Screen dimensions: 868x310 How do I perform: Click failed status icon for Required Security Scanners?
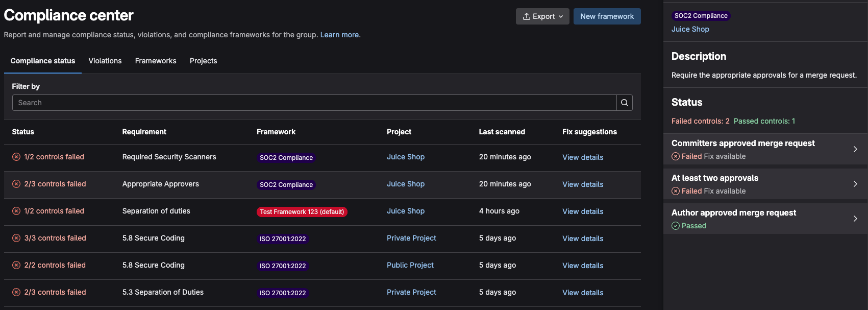pyautogui.click(x=16, y=157)
